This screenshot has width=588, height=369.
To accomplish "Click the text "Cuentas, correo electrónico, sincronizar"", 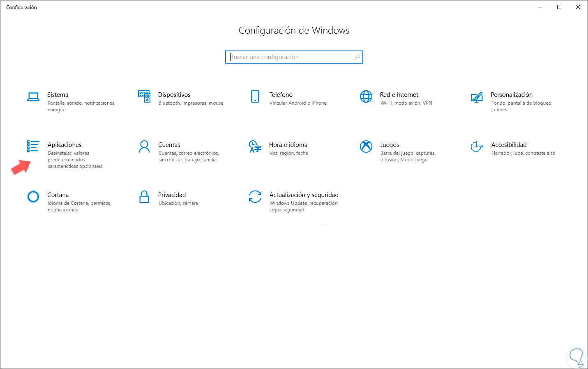I will point(189,156).
